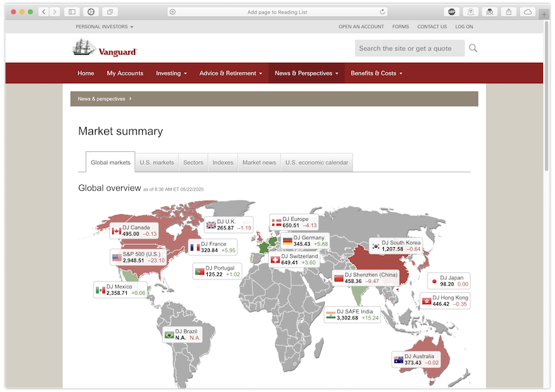
Task: Click the Log On link
Action: click(x=464, y=27)
